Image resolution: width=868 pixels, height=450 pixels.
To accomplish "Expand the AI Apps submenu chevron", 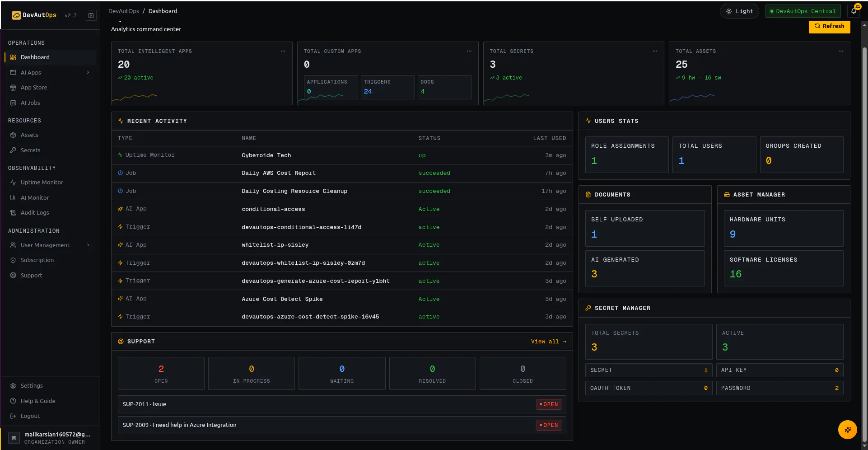I will pyautogui.click(x=88, y=73).
